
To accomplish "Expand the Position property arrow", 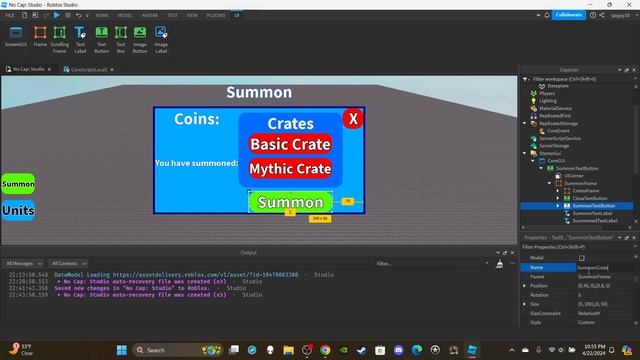I will [525, 286].
